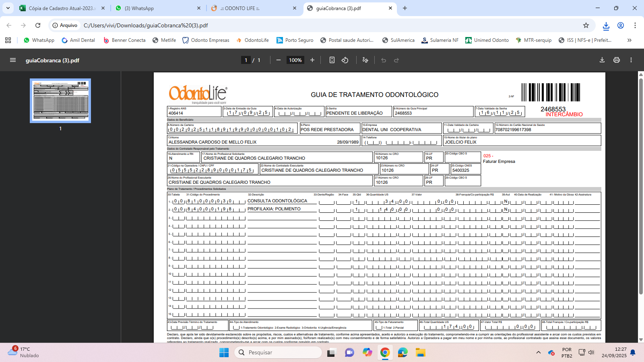Switch to Cópia de Cadastro Atual-2023 tab
Viewport: 644px width, 362px height.
62,8
